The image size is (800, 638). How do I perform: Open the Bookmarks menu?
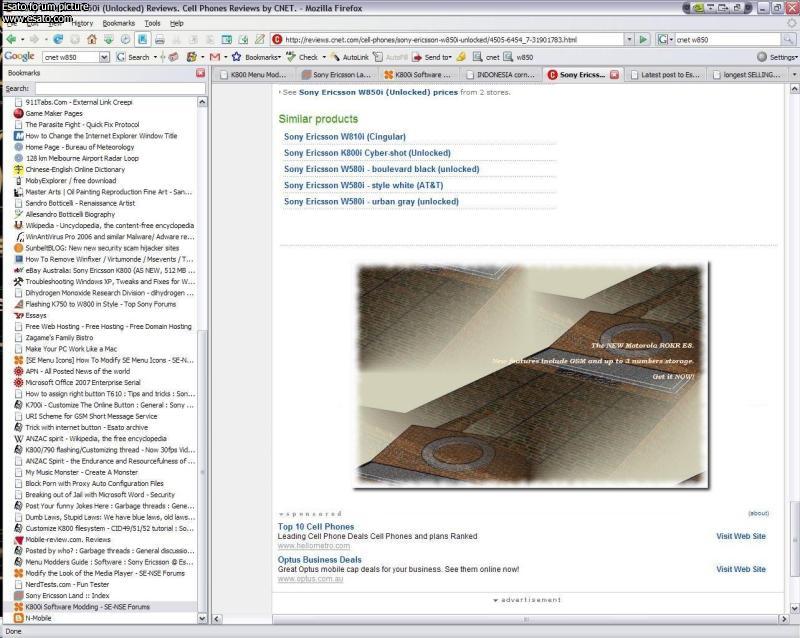(118, 23)
